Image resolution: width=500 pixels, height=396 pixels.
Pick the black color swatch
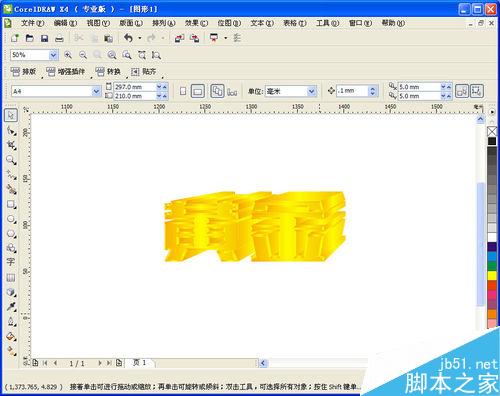pyautogui.click(x=492, y=141)
